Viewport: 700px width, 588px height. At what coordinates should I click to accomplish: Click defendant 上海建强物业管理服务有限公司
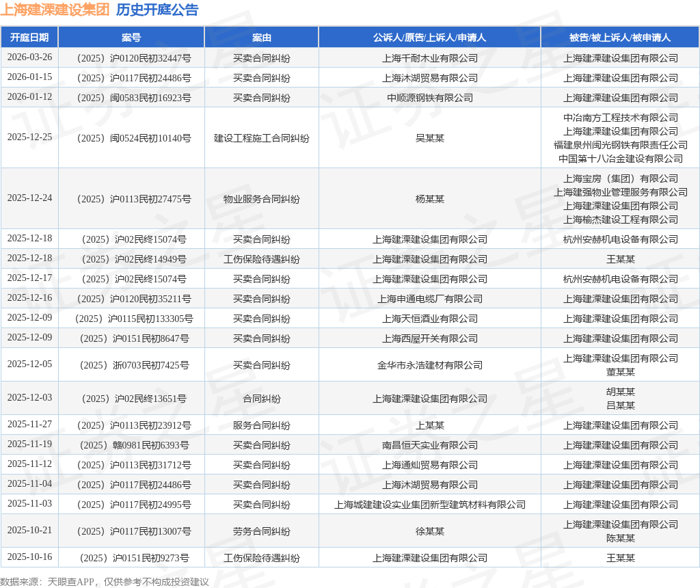tap(620, 192)
